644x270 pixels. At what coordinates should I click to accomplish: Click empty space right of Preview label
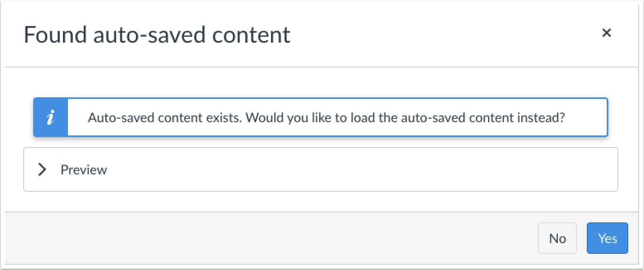click(x=352, y=170)
